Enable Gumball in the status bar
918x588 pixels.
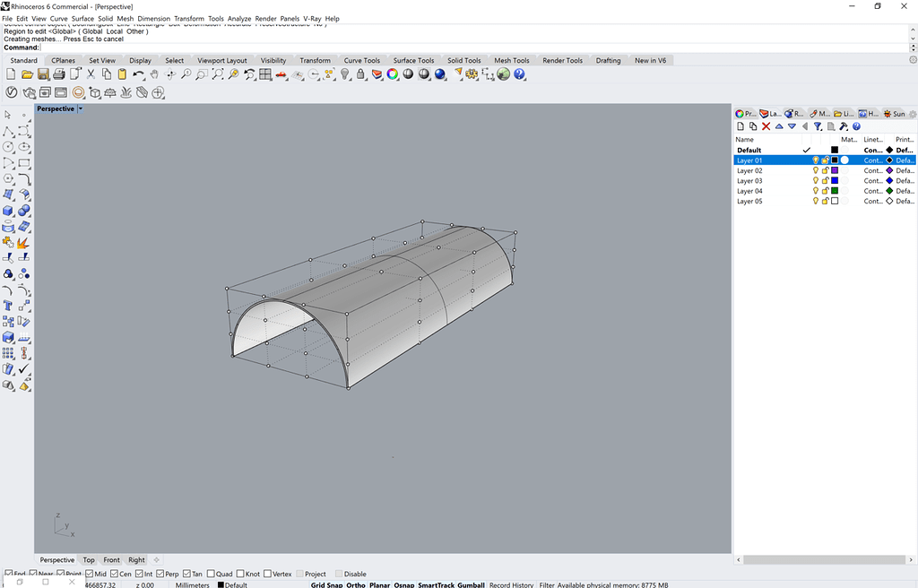click(x=471, y=584)
